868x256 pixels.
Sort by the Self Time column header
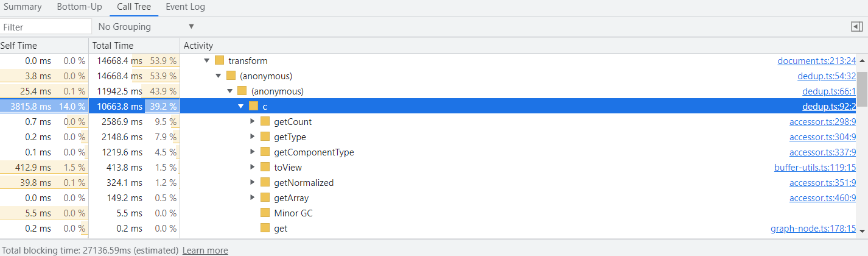point(44,46)
